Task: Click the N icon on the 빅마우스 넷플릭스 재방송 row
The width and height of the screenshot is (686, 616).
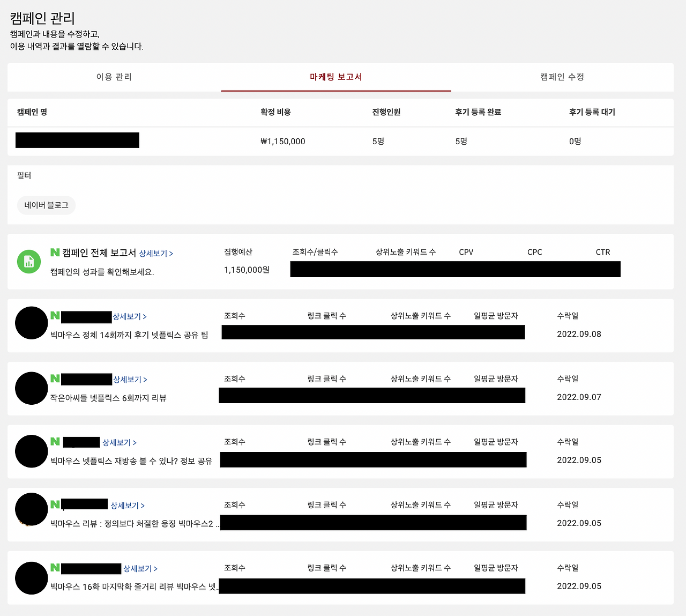Action: coord(55,442)
